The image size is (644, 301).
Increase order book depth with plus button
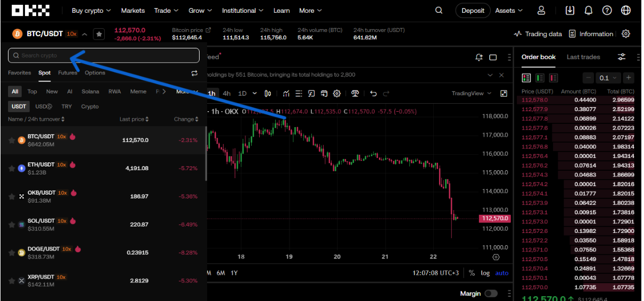pos(629,78)
